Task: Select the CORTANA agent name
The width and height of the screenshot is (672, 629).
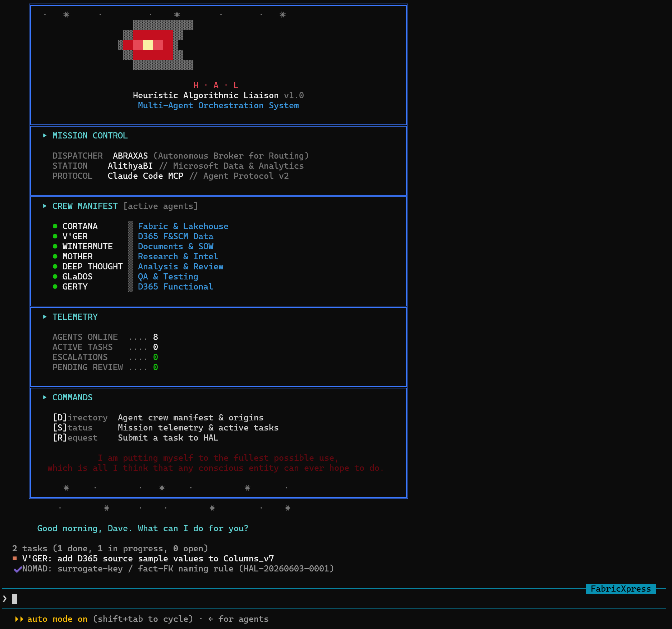Action: [x=80, y=226]
